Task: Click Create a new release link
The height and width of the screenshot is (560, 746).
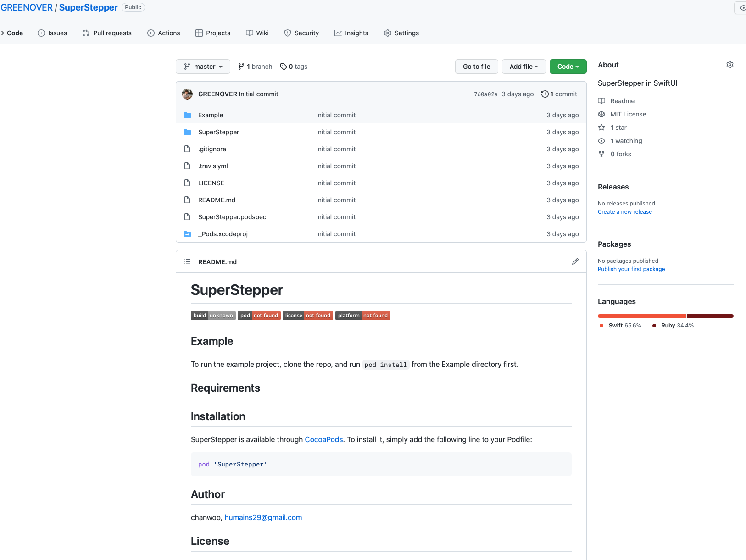Action: 625,212
